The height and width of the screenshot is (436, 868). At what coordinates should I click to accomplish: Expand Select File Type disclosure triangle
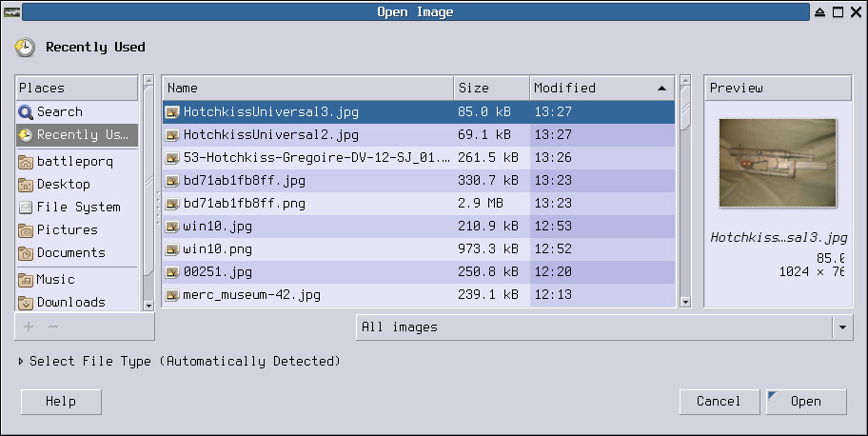(21, 361)
